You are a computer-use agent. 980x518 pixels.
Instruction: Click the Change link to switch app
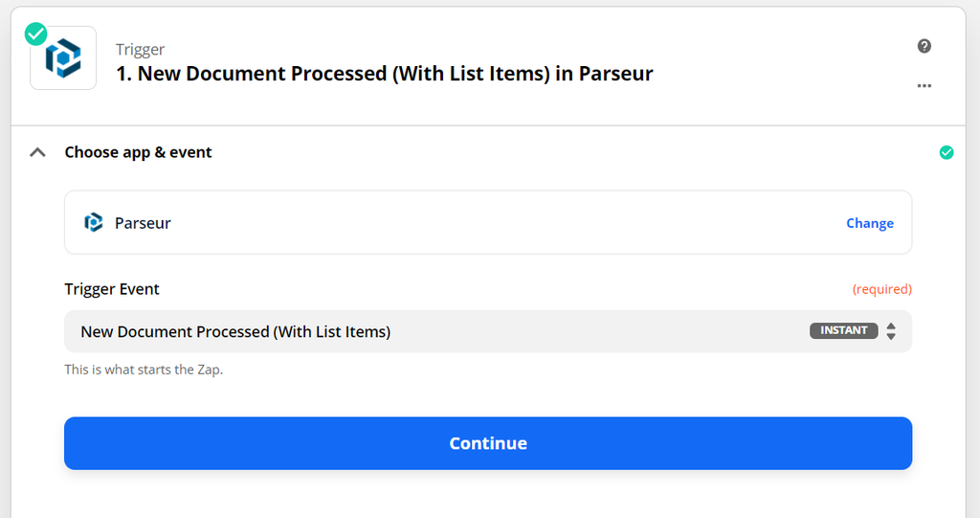(x=869, y=223)
